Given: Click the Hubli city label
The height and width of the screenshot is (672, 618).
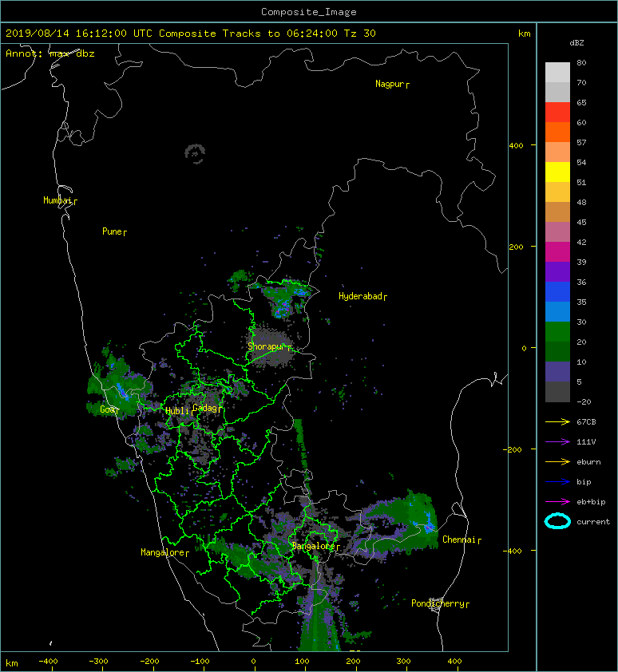Looking at the screenshot, I should click(177, 411).
